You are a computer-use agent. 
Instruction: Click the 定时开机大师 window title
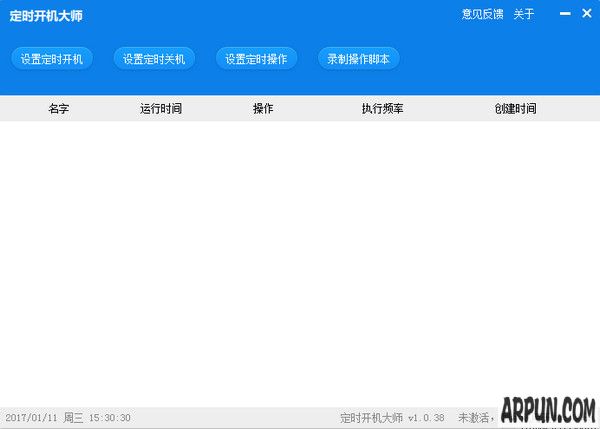tap(46, 16)
